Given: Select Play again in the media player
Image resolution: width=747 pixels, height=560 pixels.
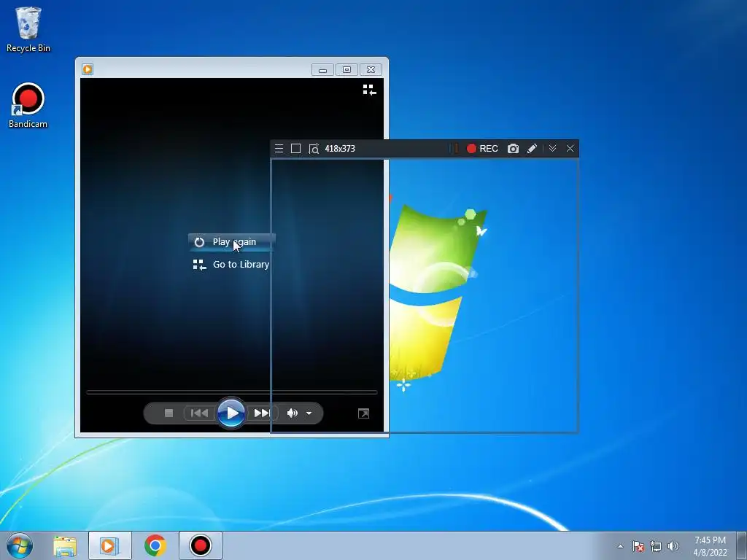Looking at the screenshot, I should 231,242.
